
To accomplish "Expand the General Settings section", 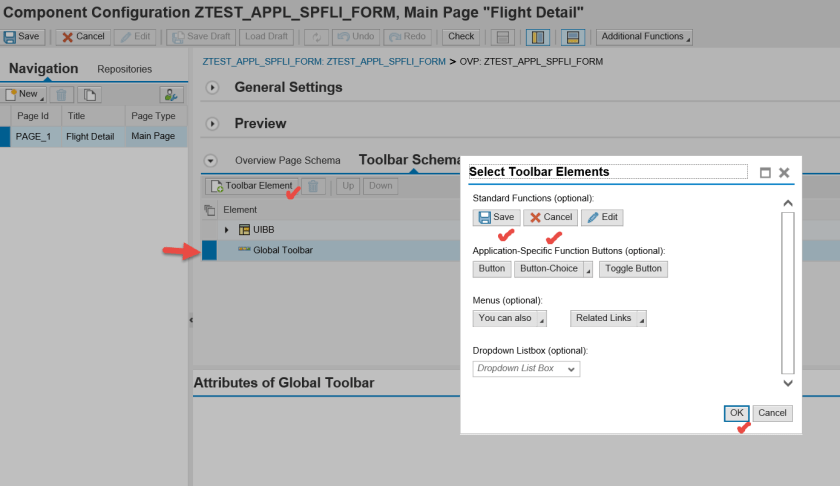I will click(x=212, y=87).
